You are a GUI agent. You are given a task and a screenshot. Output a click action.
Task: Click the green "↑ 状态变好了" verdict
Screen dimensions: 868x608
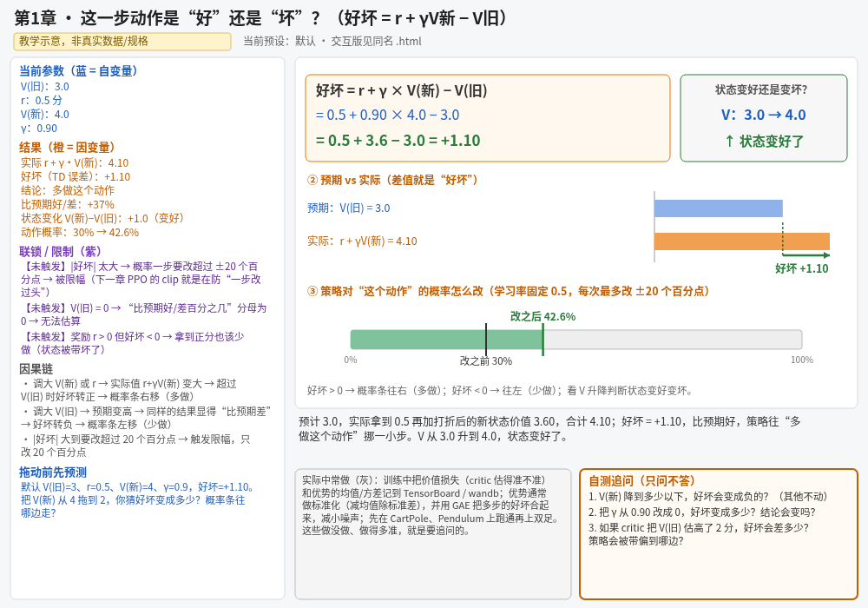click(764, 142)
